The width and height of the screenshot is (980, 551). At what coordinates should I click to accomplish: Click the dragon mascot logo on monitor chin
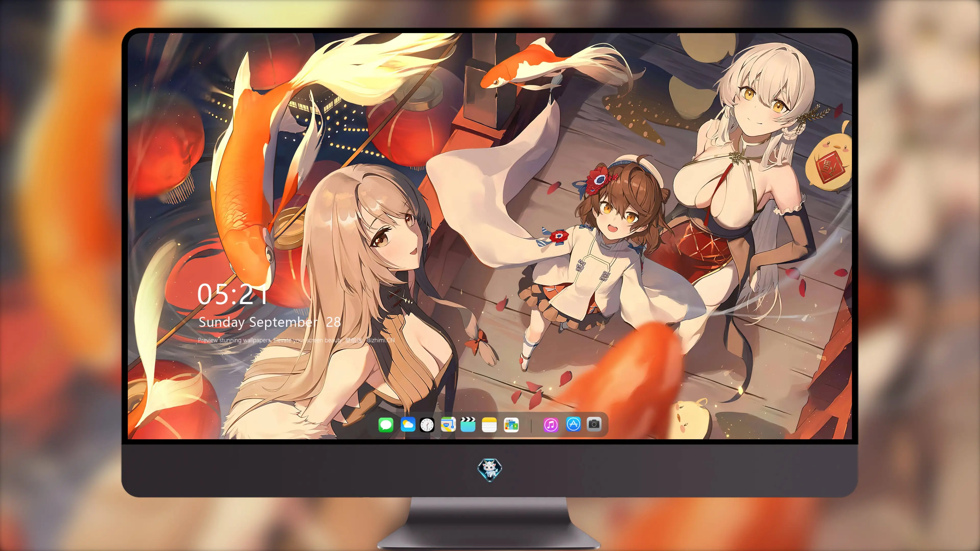tap(490, 470)
